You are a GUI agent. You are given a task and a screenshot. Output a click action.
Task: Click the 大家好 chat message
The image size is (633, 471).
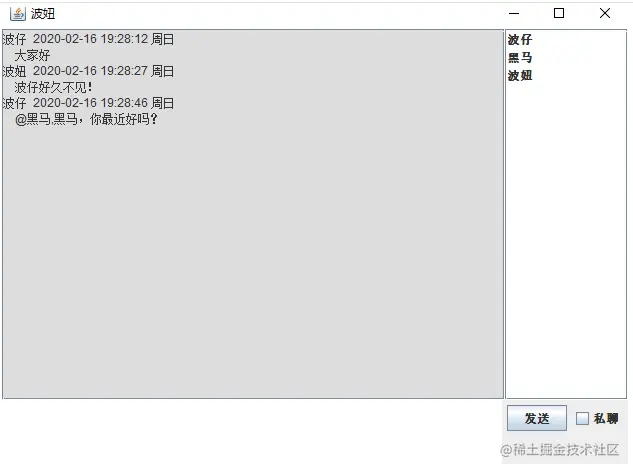click(x=32, y=55)
